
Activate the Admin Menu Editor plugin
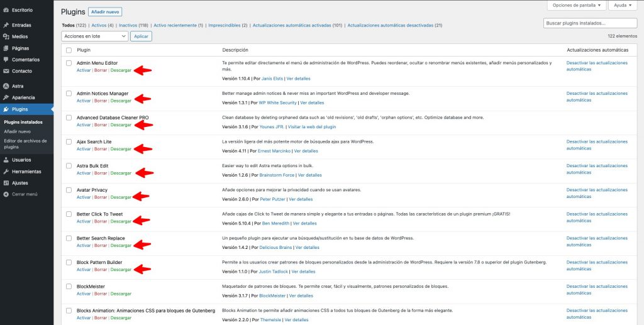[84, 70]
